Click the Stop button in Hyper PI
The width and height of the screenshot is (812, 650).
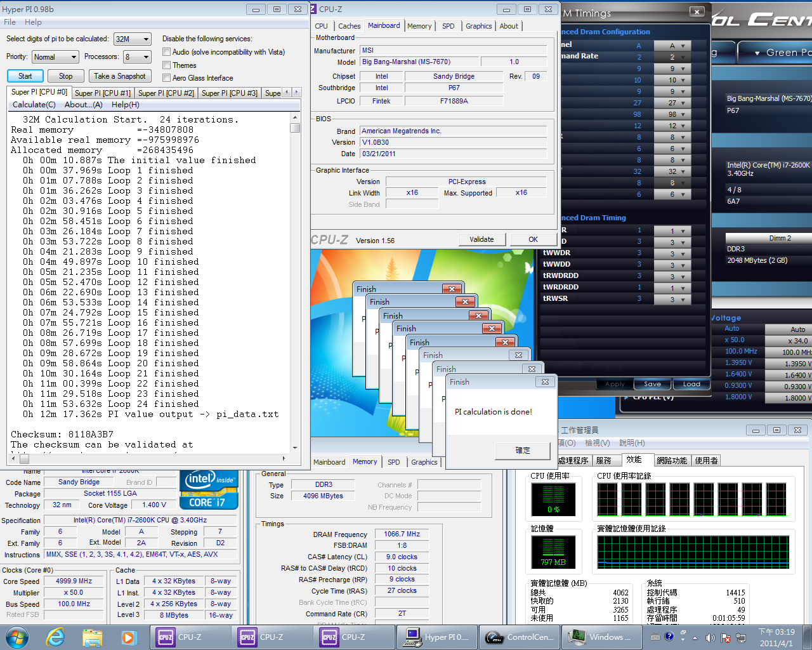(x=66, y=76)
